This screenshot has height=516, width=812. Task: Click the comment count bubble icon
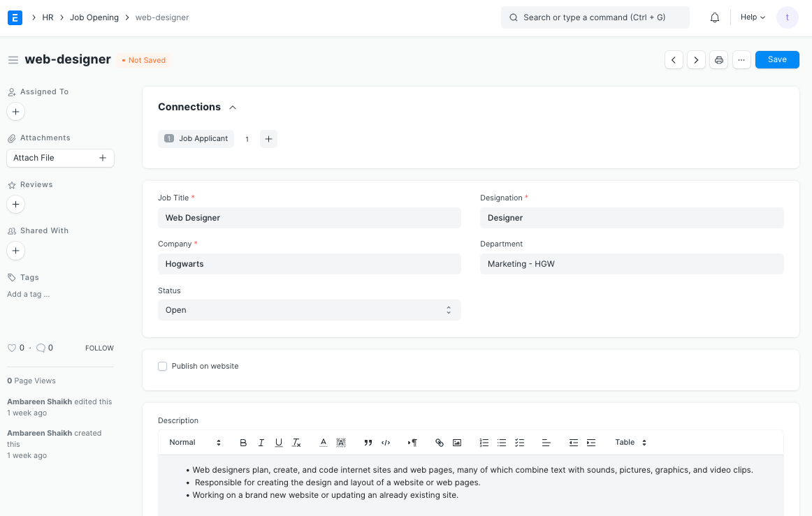point(41,348)
